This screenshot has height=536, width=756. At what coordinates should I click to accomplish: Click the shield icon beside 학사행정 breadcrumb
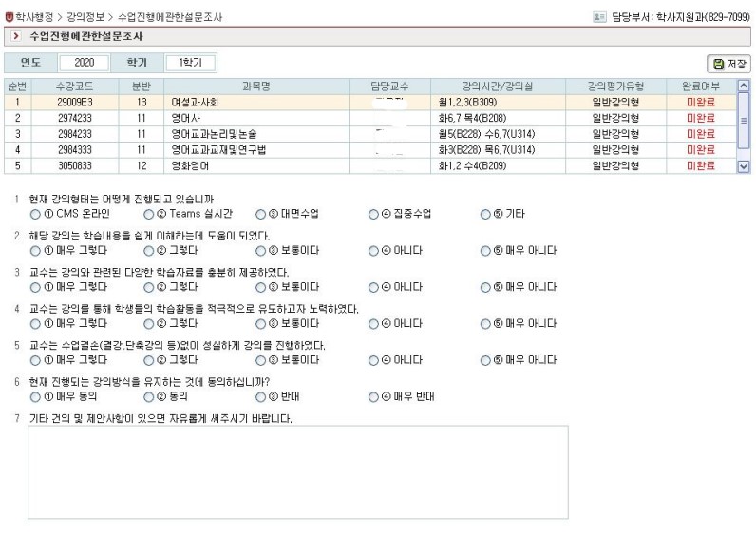[x=9, y=17]
